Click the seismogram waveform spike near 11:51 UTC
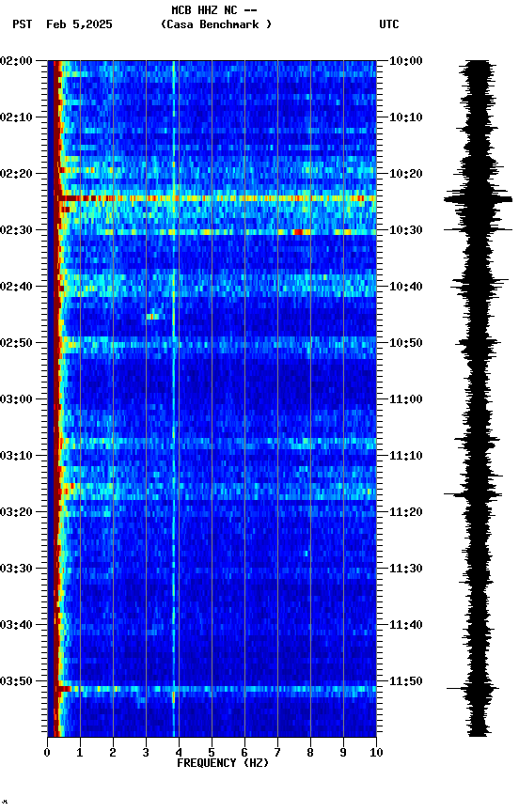The image size is (519, 812). (473, 688)
